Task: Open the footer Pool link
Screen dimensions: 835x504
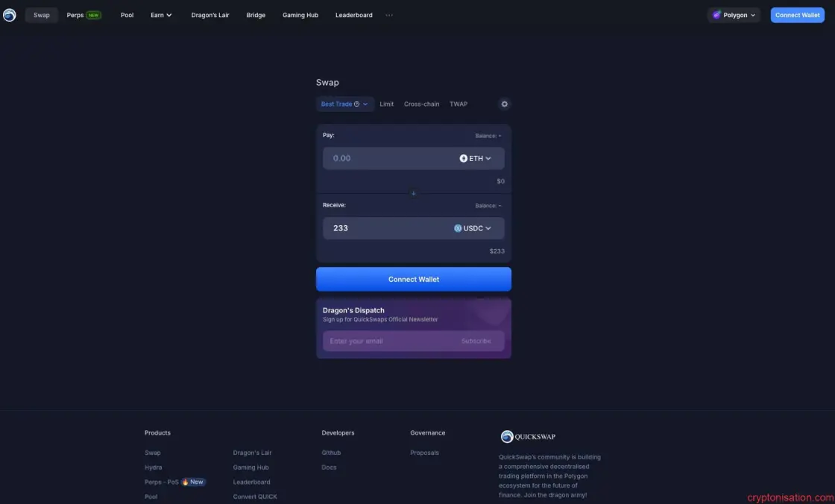Action: click(x=151, y=497)
